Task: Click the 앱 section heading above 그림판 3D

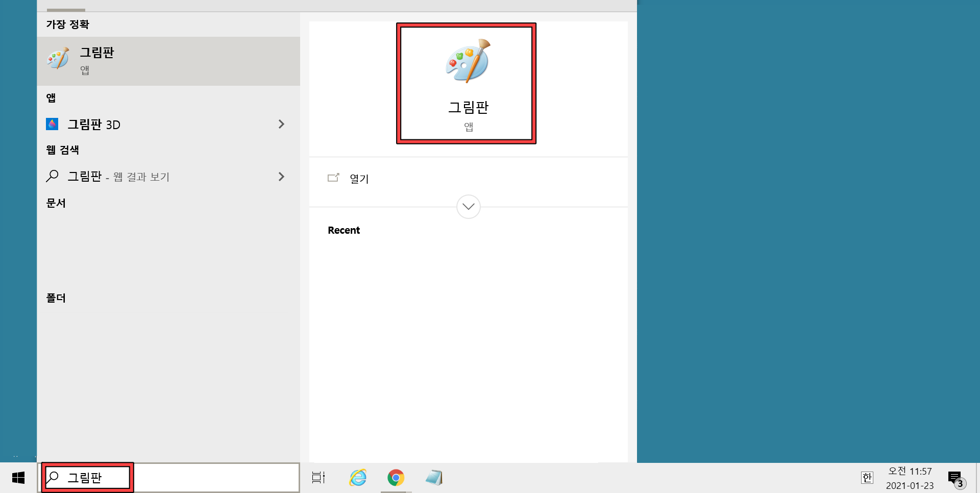Action: pos(51,98)
